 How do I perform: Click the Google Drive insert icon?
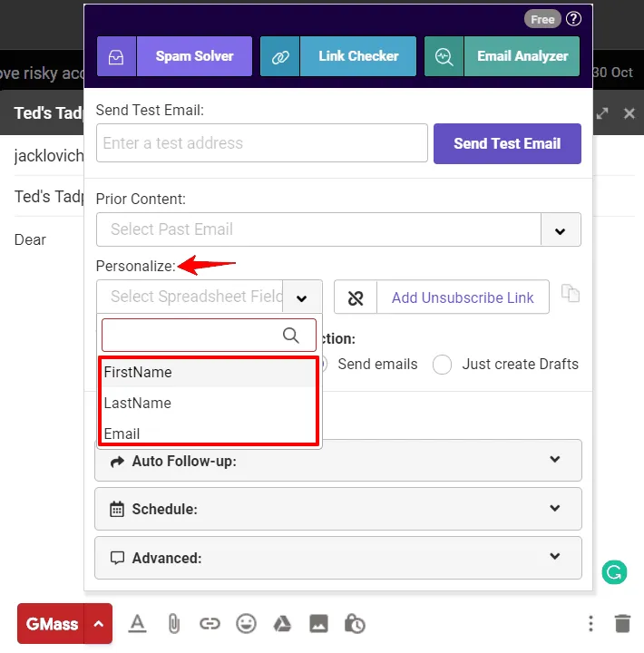click(282, 624)
